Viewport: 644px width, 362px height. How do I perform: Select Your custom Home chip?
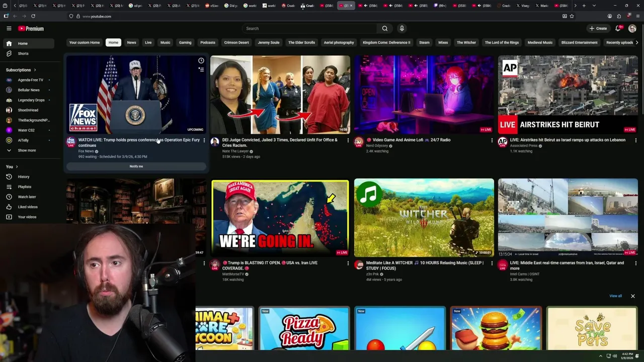pyautogui.click(x=85, y=43)
